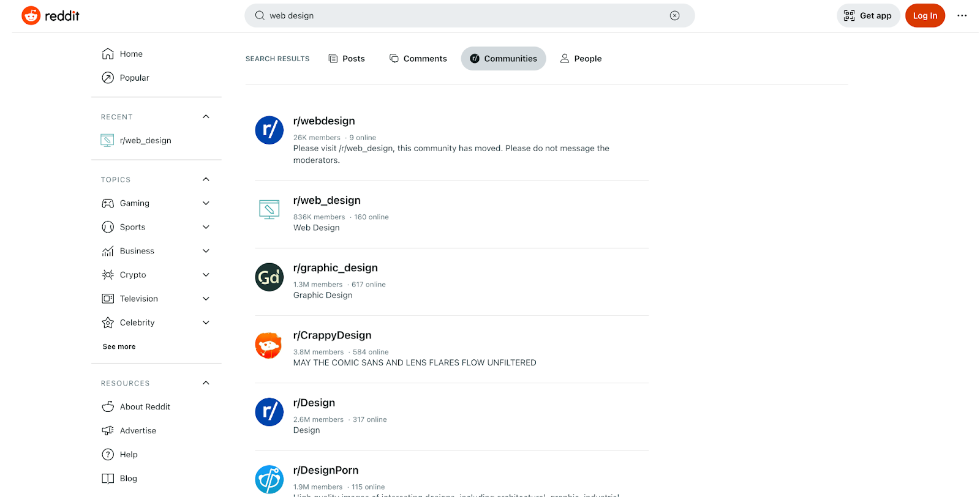Click the r/Design community avatar
980x497 pixels.
coord(269,412)
